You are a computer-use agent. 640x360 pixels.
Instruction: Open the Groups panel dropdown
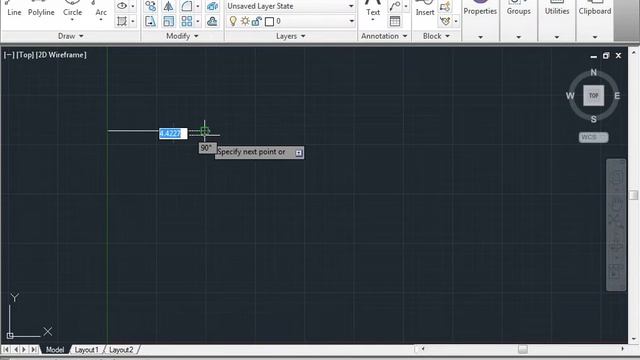(518, 37)
